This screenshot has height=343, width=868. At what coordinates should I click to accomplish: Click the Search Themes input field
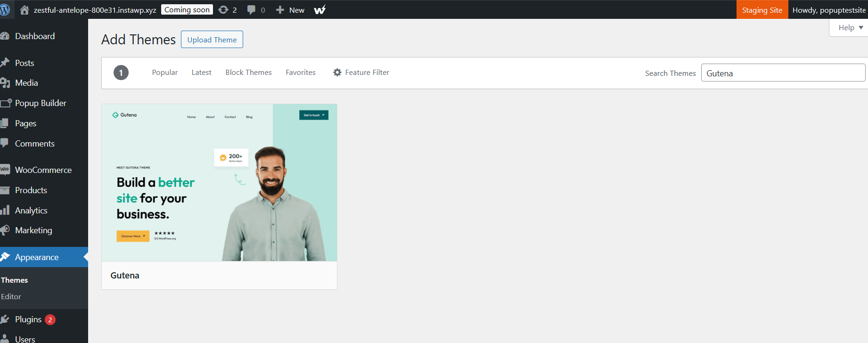(x=783, y=73)
